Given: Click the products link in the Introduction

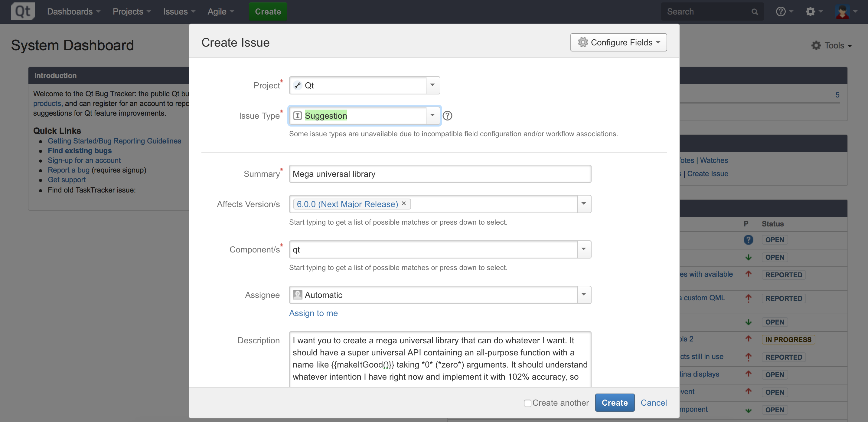Looking at the screenshot, I should pos(47,103).
